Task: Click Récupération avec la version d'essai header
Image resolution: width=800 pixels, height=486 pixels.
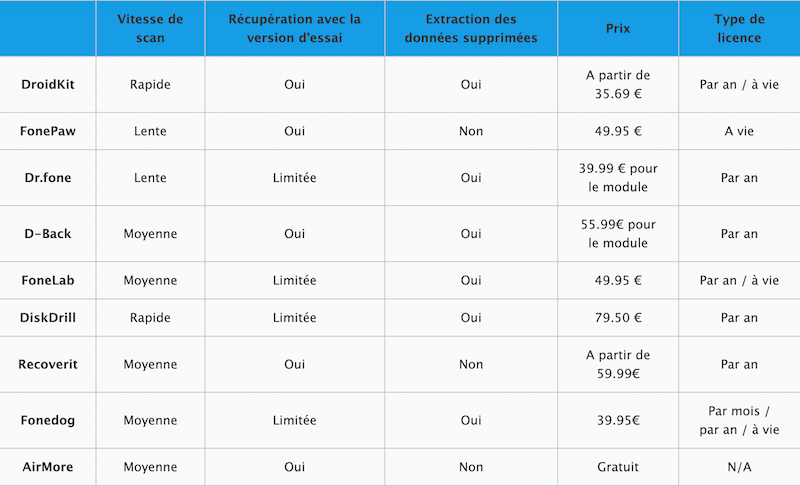Action: (294, 28)
